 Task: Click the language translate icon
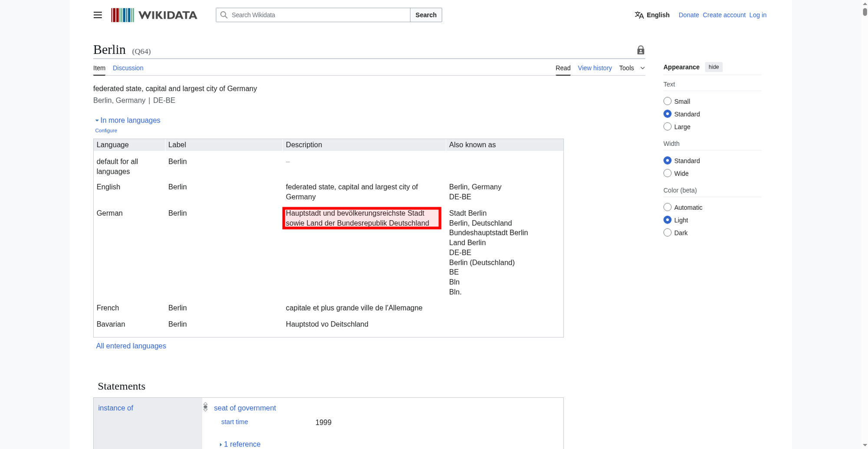[639, 15]
